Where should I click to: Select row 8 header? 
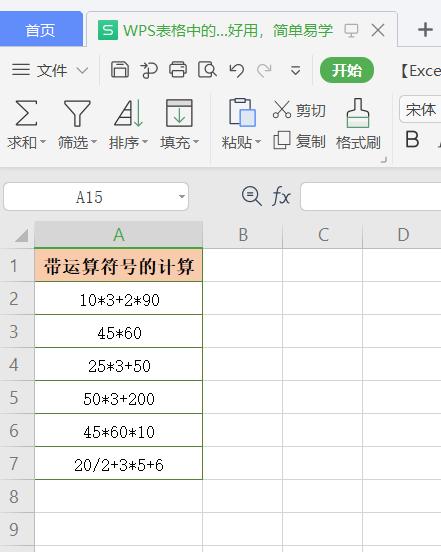17,496
